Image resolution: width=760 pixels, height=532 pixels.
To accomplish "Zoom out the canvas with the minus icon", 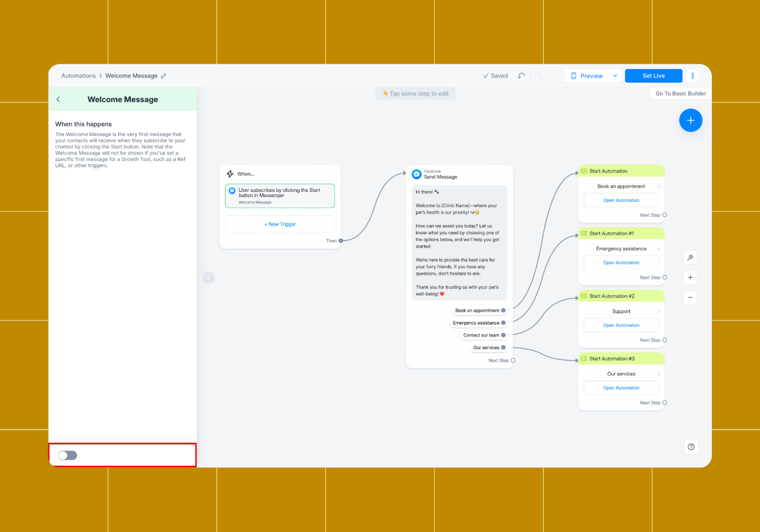I will (x=690, y=298).
